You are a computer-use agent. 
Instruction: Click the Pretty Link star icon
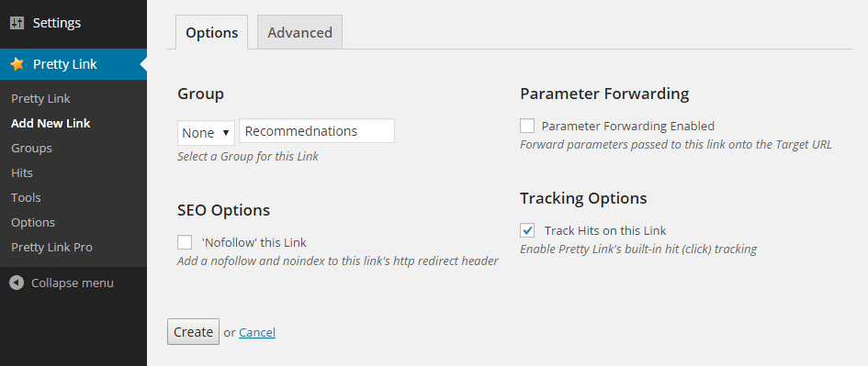pyautogui.click(x=17, y=64)
